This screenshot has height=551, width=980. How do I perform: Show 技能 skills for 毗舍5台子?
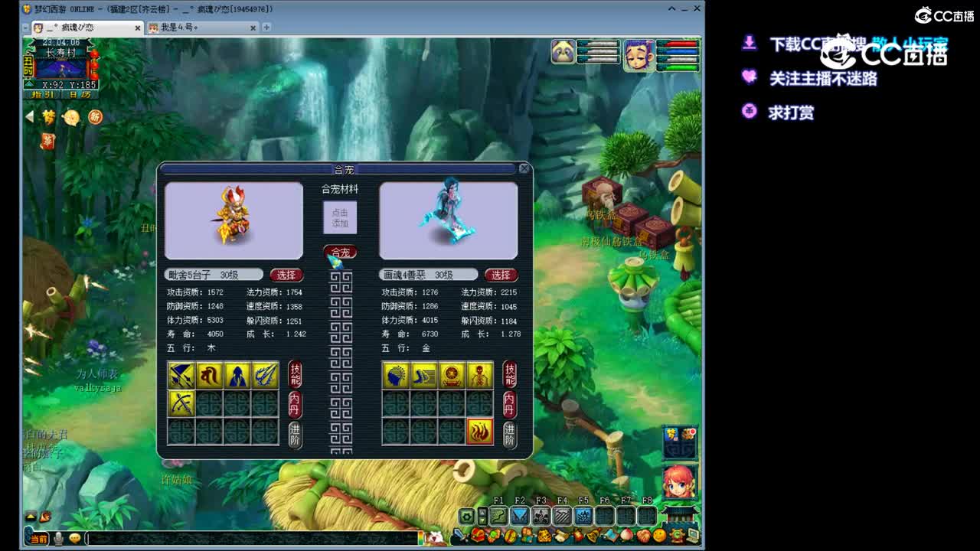coord(296,374)
